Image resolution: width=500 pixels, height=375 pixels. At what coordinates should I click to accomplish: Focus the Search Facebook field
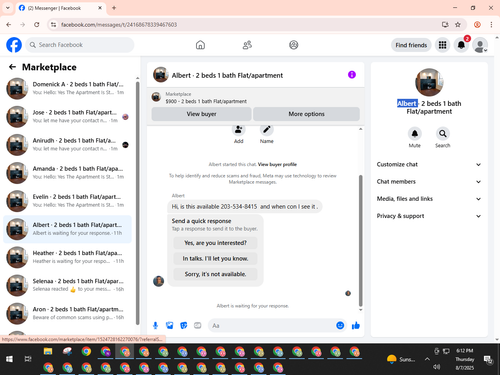(80, 45)
